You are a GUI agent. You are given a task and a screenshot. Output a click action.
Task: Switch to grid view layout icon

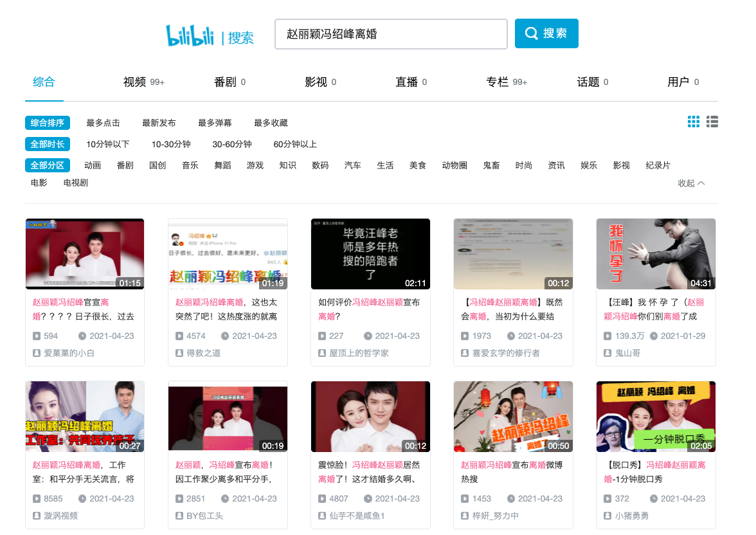[x=693, y=122]
